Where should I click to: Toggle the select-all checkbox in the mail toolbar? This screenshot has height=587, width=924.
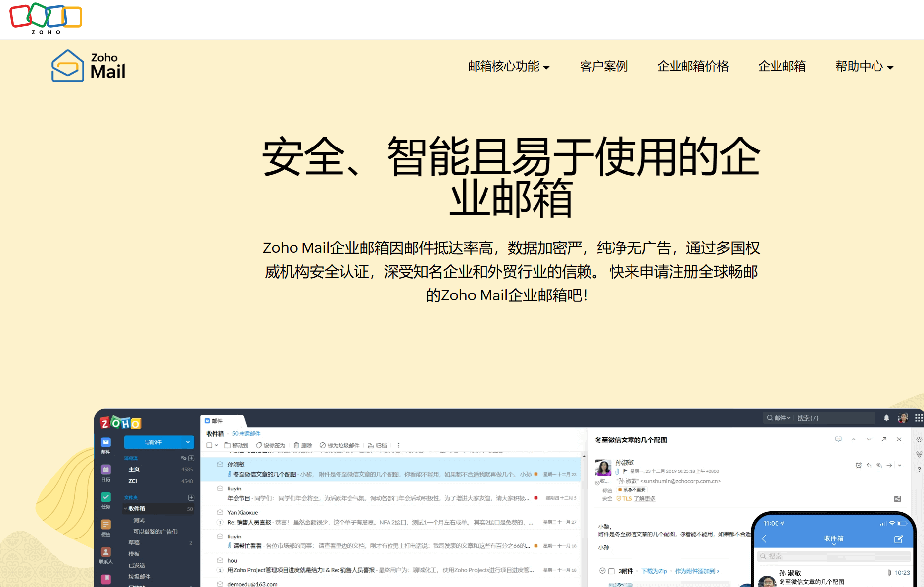tap(210, 445)
